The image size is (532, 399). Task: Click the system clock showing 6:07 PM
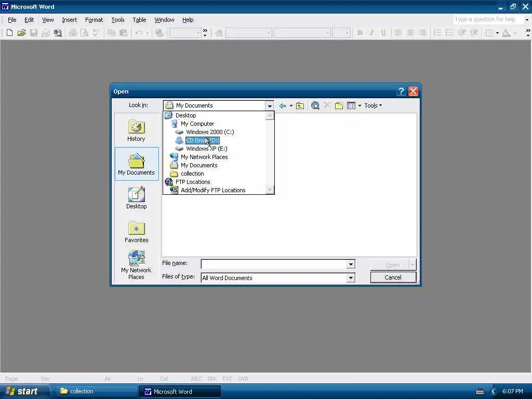pos(512,391)
